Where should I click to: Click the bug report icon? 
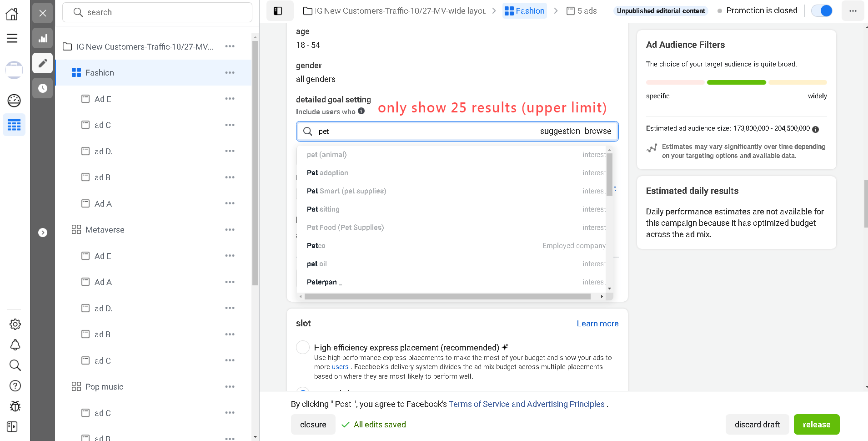[15, 406]
